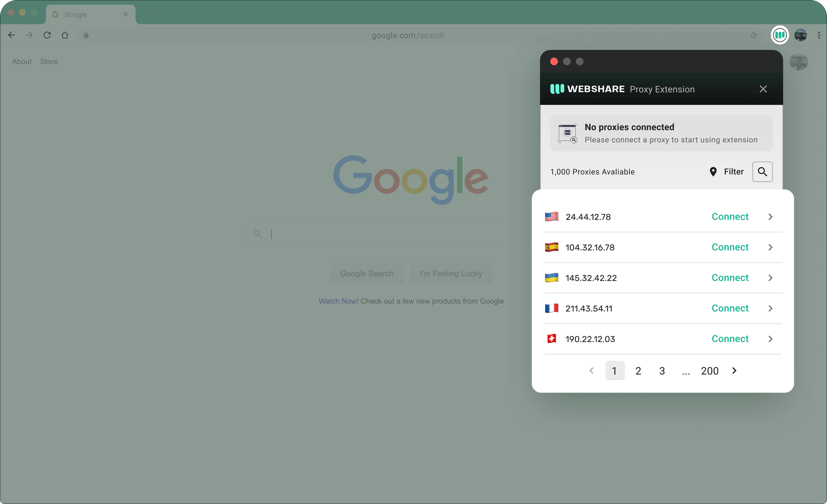The width and height of the screenshot is (827, 504).
Task: Go to proxy list page 200
Action: [710, 371]
